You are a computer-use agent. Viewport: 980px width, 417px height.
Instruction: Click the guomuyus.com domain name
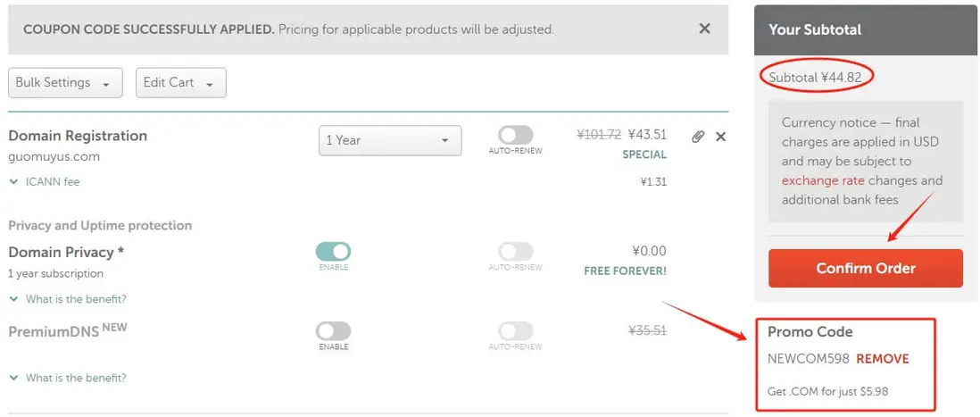tap(54, 156)
